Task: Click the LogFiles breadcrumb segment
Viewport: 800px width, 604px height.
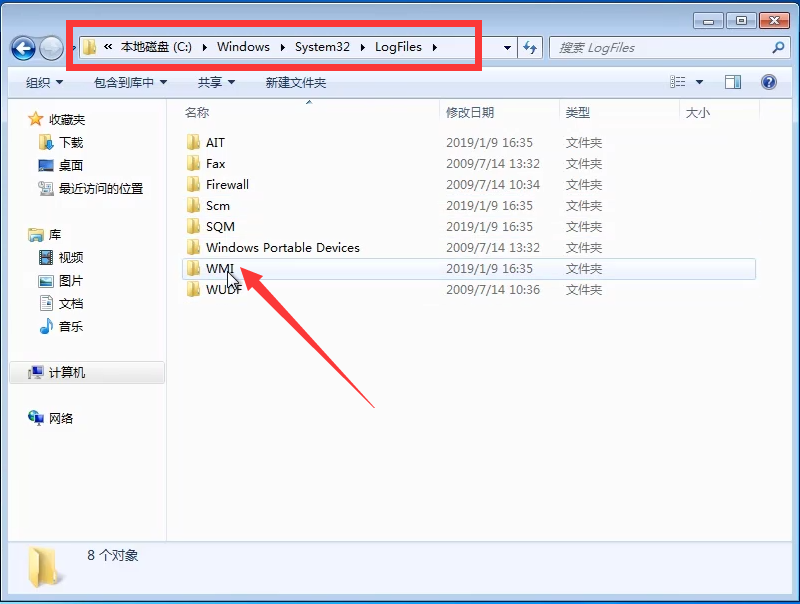Action: coord(398,47)
